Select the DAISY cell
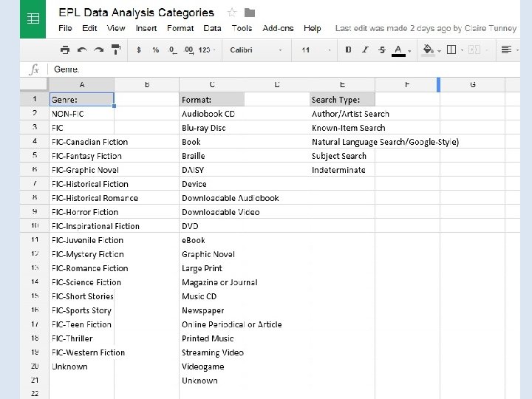The width and height of the screenshot is (532, 399). 212,170
